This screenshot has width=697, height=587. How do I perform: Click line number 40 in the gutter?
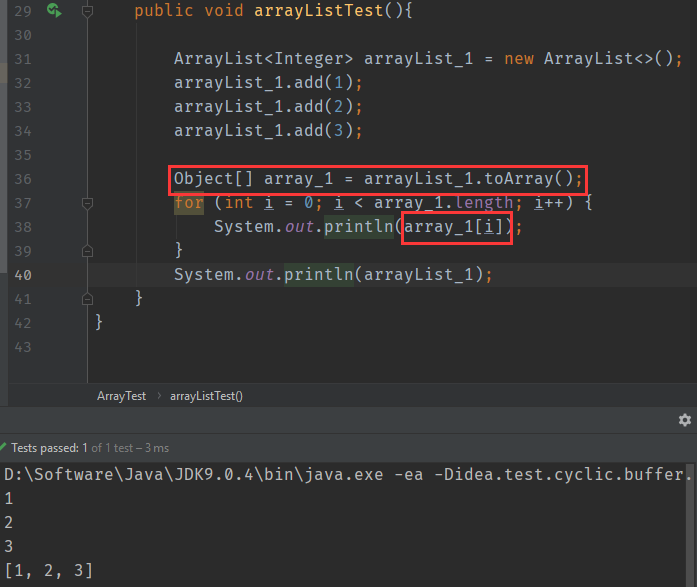tap(23, 275)
